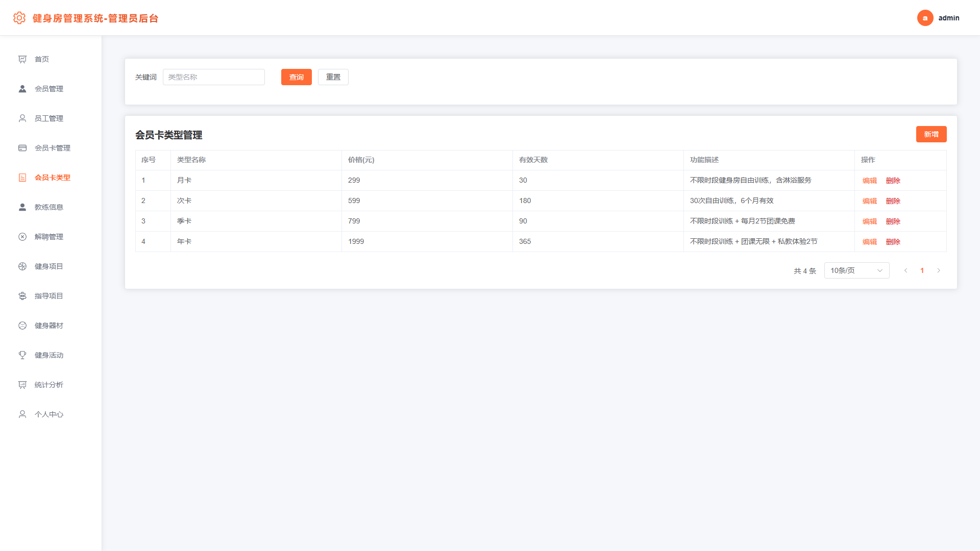Open the 健身项目 ball icon
The image size is (980, 551).
click(x=22, y=266)
